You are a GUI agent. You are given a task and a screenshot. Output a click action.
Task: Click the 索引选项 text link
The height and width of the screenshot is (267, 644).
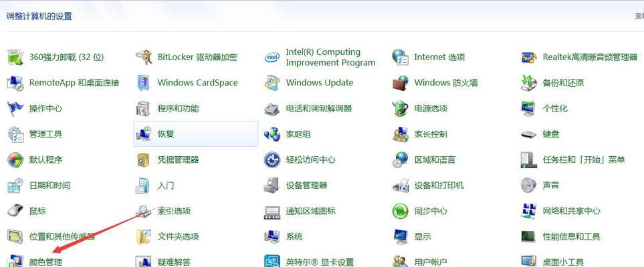click(174, 211)
